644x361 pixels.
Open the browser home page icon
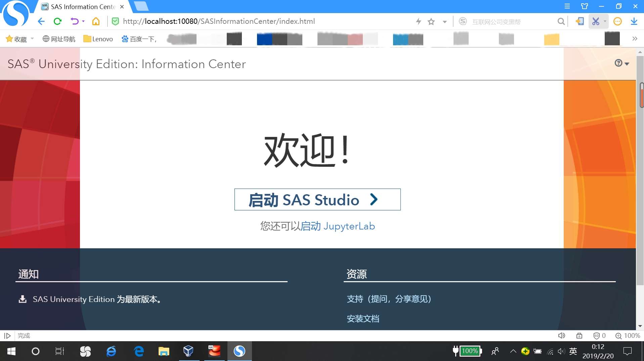(x=96, y=21)
